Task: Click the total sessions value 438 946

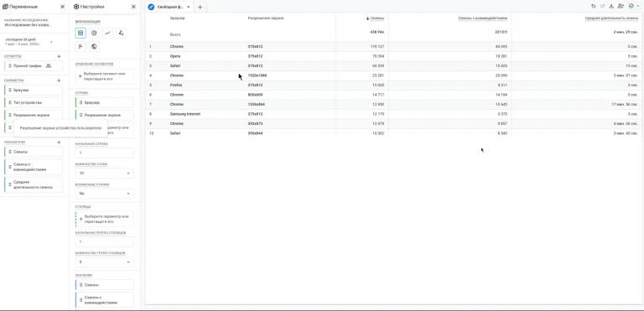Action: point(377,32)
